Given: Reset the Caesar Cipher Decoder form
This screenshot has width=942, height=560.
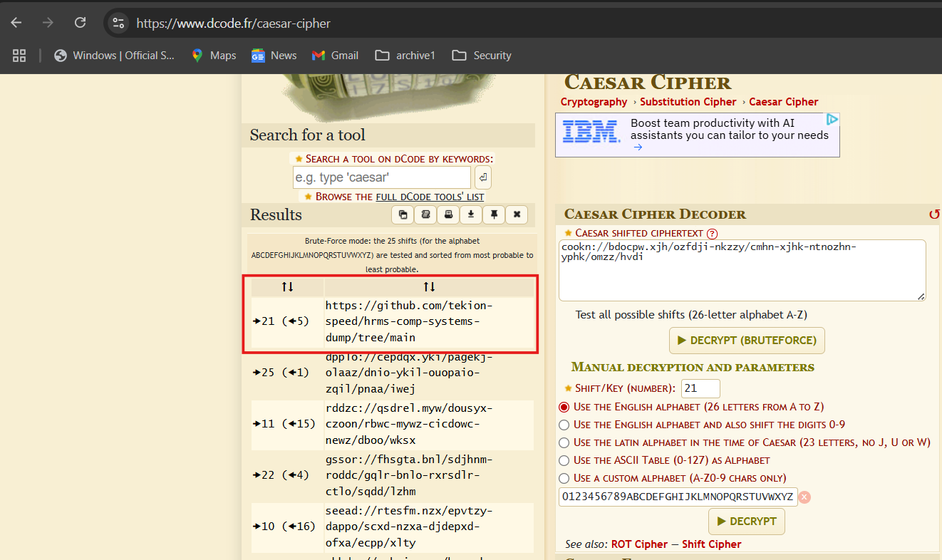Looking at the screenshot, I should point(933,214).
